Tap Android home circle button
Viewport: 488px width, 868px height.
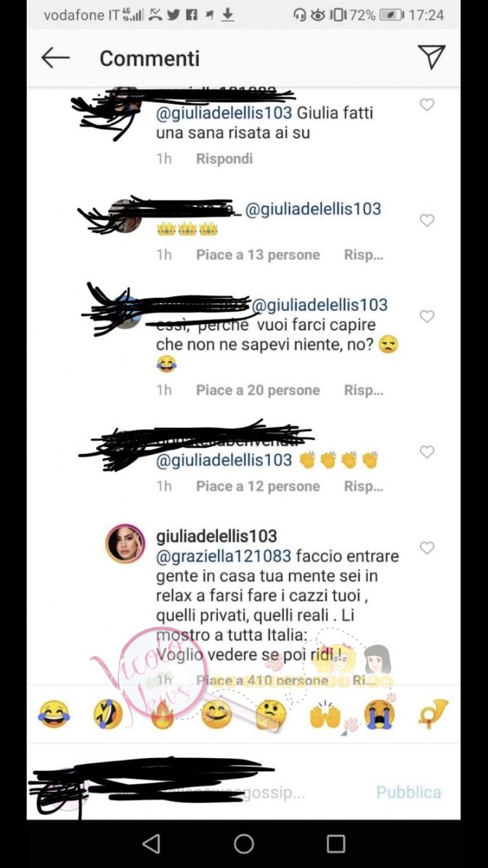pyautogui.click(x=244, y=843)
